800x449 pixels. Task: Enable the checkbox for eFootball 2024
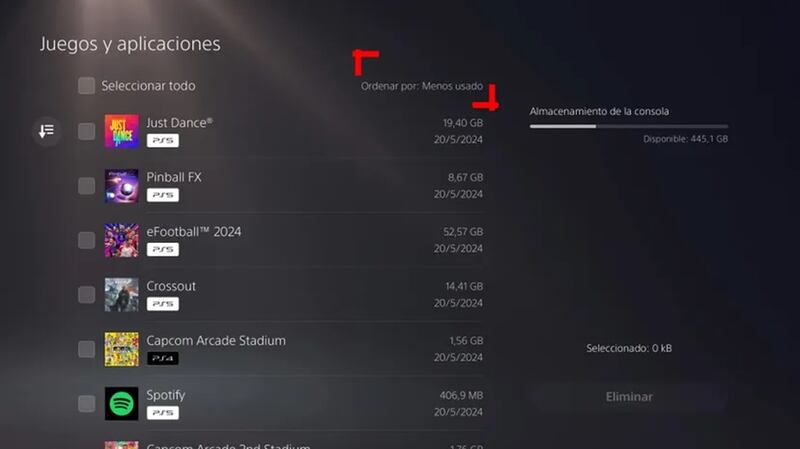pos(87,240)
